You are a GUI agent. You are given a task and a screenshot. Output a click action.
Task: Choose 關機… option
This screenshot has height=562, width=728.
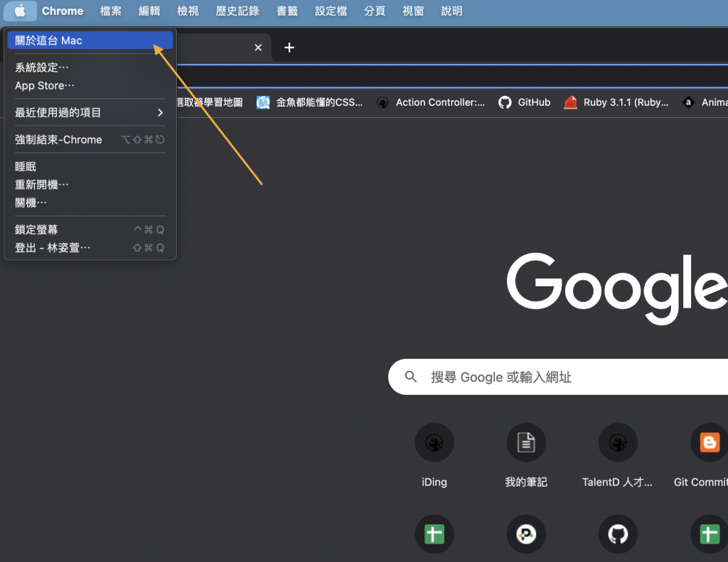90,202
